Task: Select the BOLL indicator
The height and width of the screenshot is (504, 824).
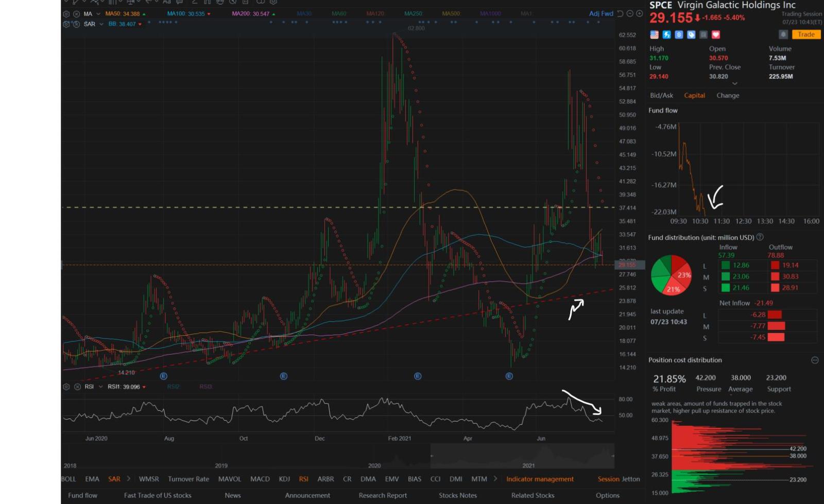Action: 68,479
